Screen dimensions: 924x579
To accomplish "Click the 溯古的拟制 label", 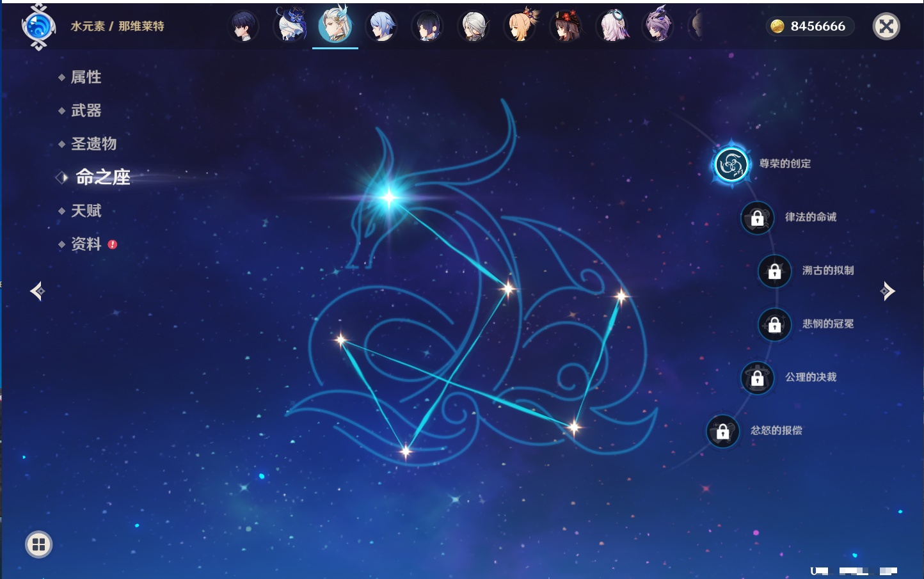I will coord(828,270).
